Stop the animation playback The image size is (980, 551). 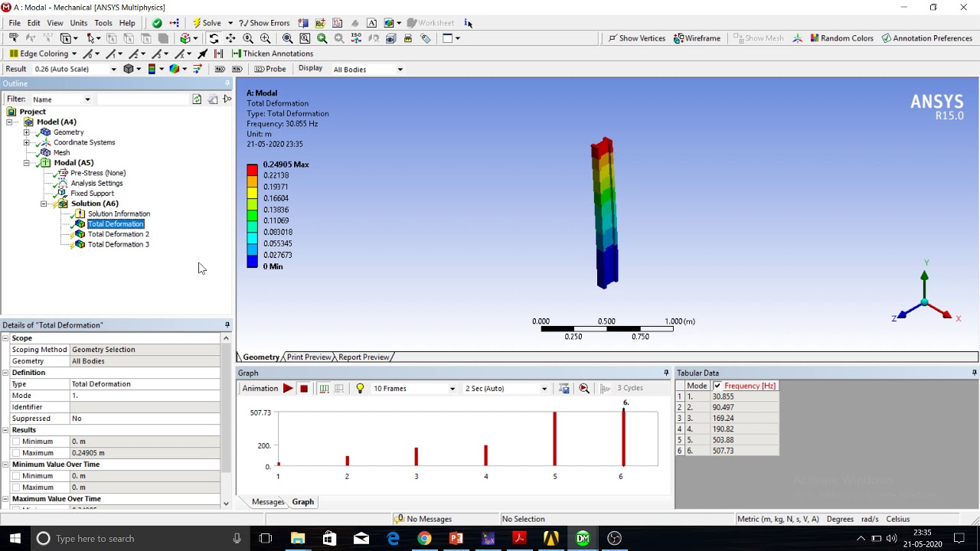[x=304, y=389]
